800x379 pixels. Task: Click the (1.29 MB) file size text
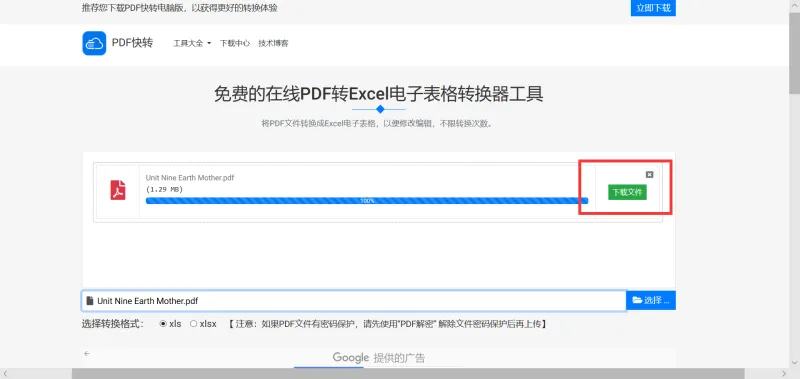tap(164, 189)
